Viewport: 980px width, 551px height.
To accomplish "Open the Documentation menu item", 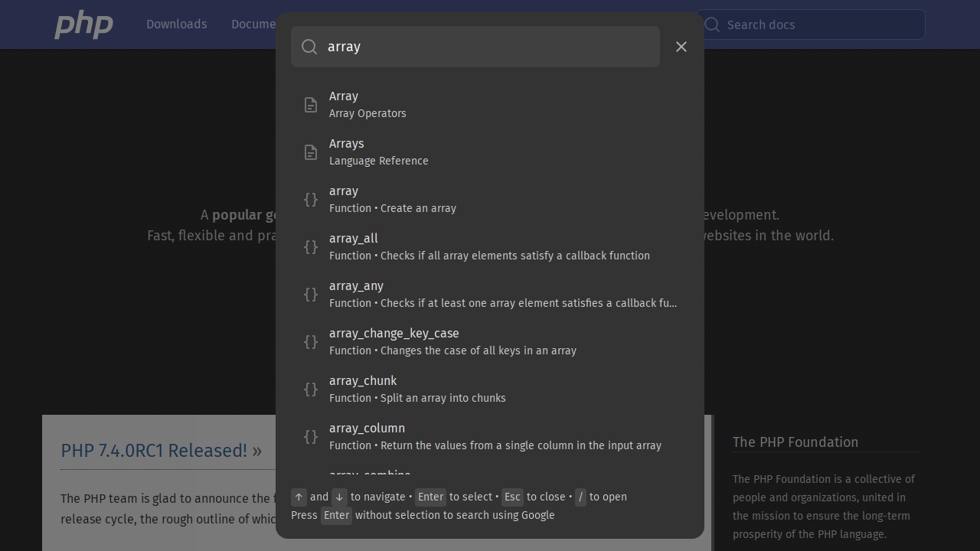I will click(x=253, y=24).
